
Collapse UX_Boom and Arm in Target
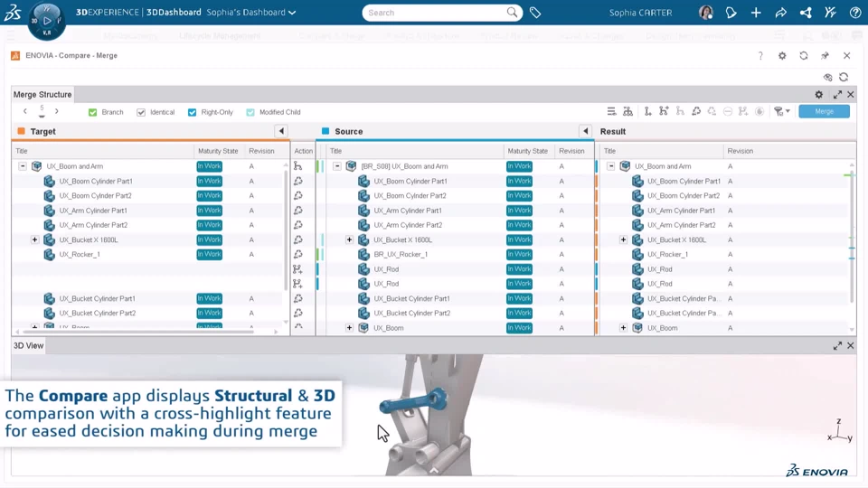click(22, 166)
